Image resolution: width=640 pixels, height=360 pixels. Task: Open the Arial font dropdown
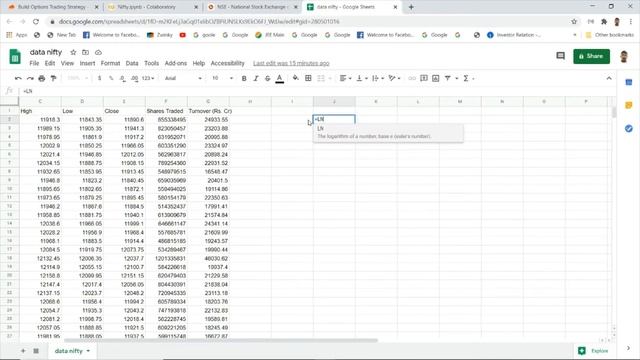[x=183, y=78]
